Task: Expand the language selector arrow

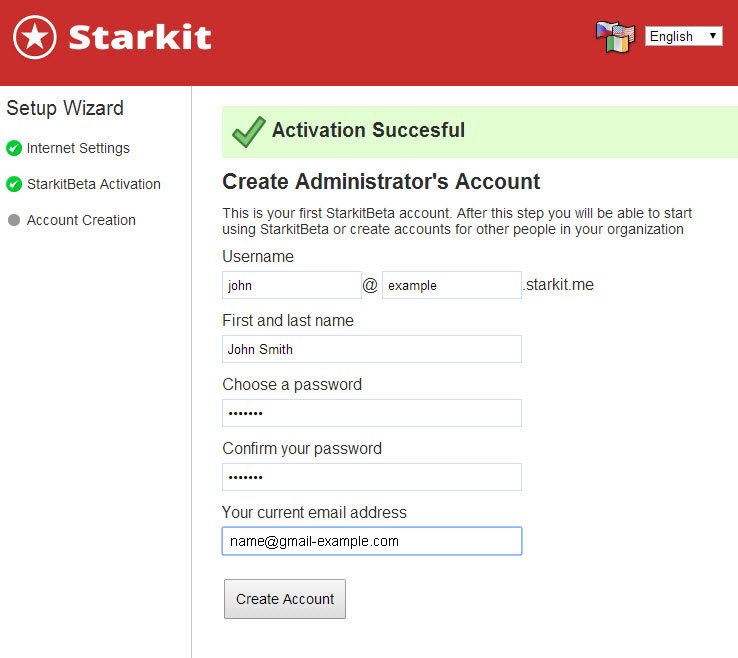Action: pos(713,36)
